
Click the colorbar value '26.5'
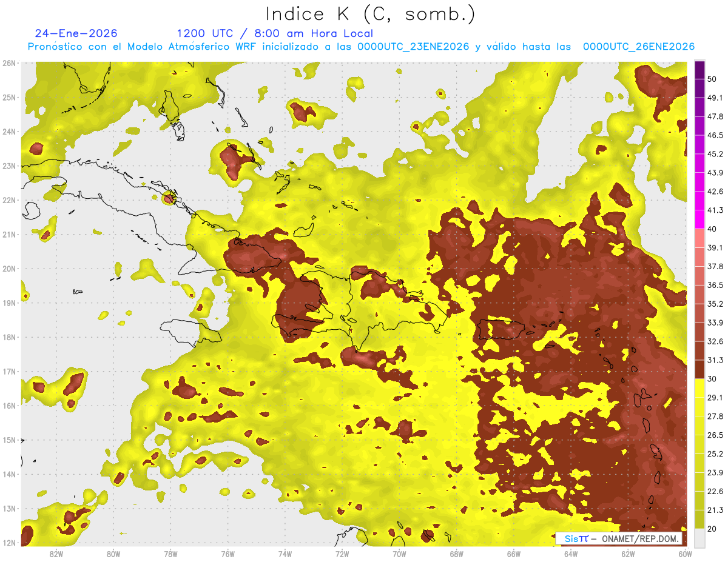tap(715, 435)
